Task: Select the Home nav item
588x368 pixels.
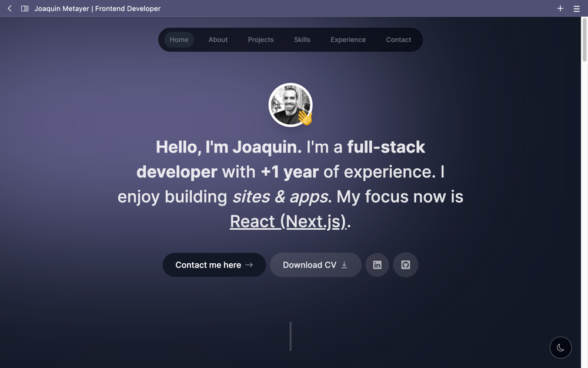Action: tap(179, 40)
